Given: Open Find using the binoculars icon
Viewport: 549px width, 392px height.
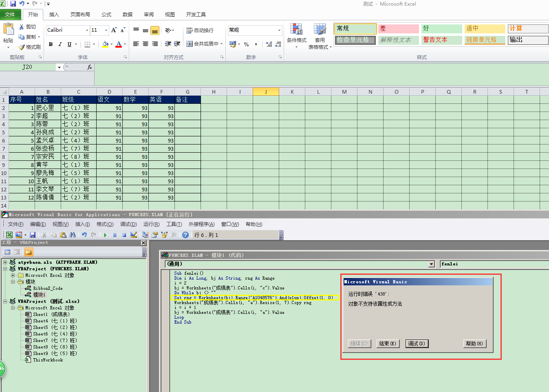Looking at the screenshot, I should click(x=73, y=235).
